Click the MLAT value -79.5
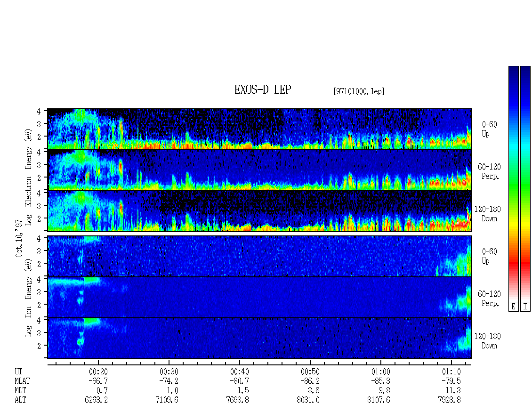The image size is (532, 412). coord(451,381)
